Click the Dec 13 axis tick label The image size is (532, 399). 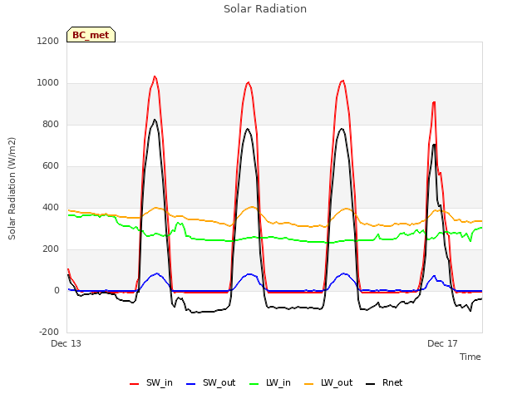(x=66, y=343)
